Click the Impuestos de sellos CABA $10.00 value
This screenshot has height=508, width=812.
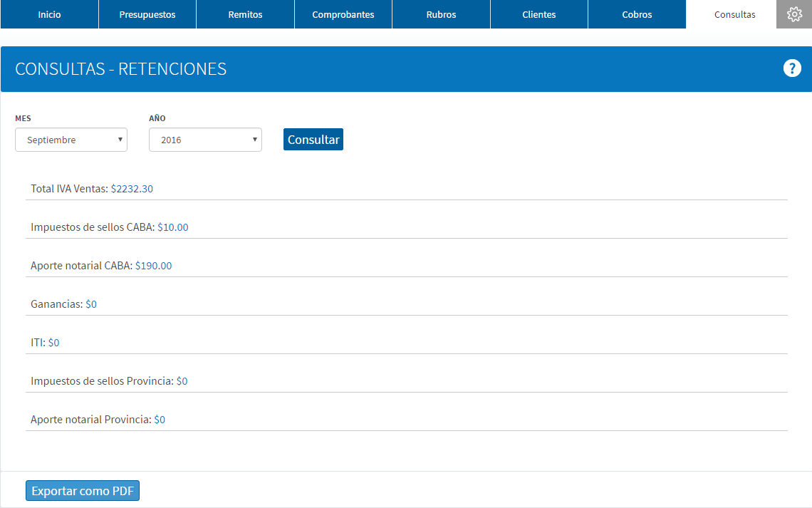point(173,227)
